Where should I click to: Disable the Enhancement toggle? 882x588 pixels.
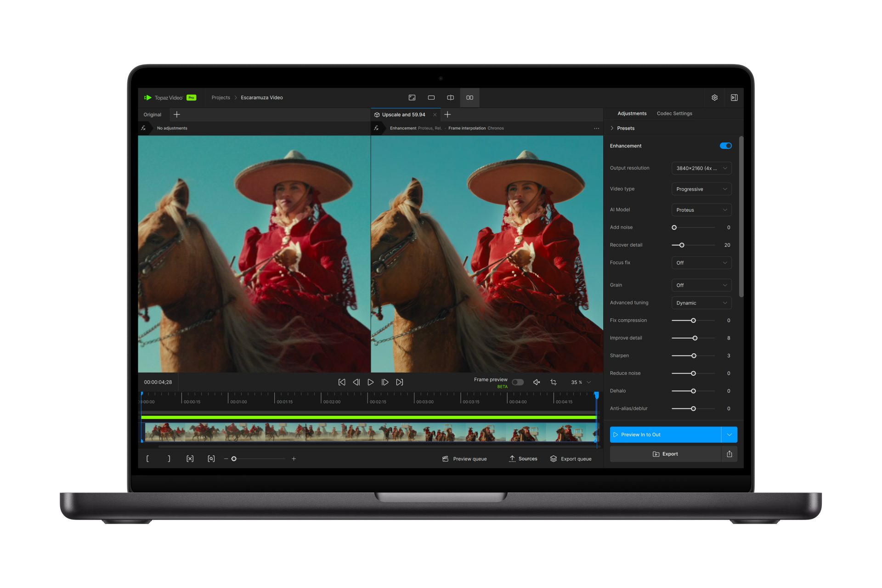point(725,146)
